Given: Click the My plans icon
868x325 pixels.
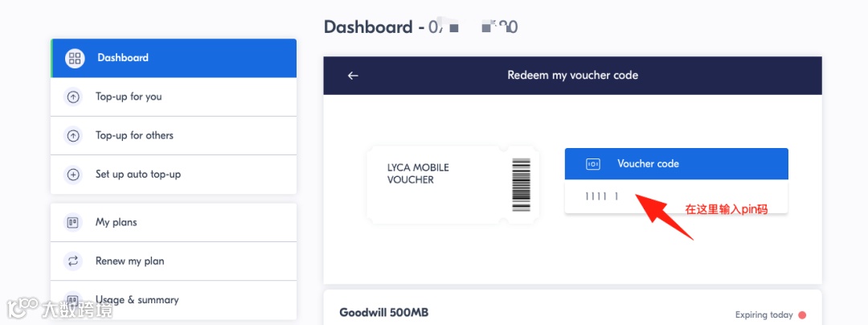Looking at the screenshot, I should click(x=73, y=223).
